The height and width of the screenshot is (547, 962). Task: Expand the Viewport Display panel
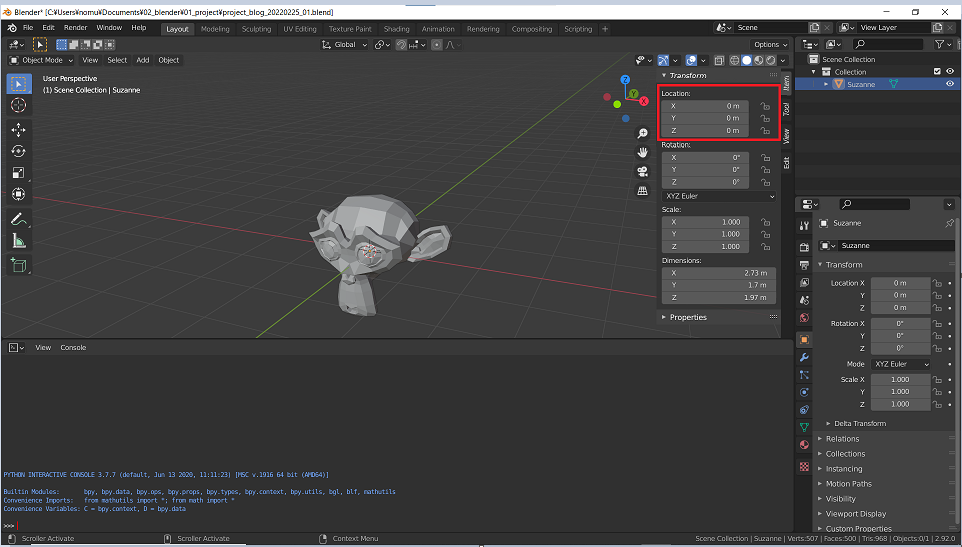[x=855, y=514]
